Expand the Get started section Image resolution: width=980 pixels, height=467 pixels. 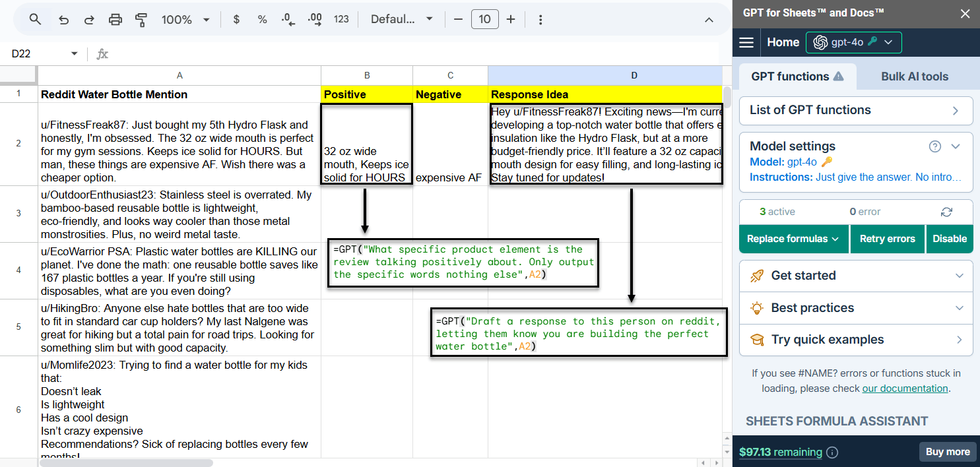856,276
